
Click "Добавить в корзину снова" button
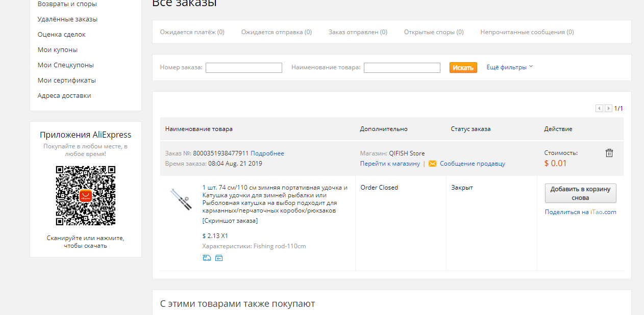tap(581, 193)
